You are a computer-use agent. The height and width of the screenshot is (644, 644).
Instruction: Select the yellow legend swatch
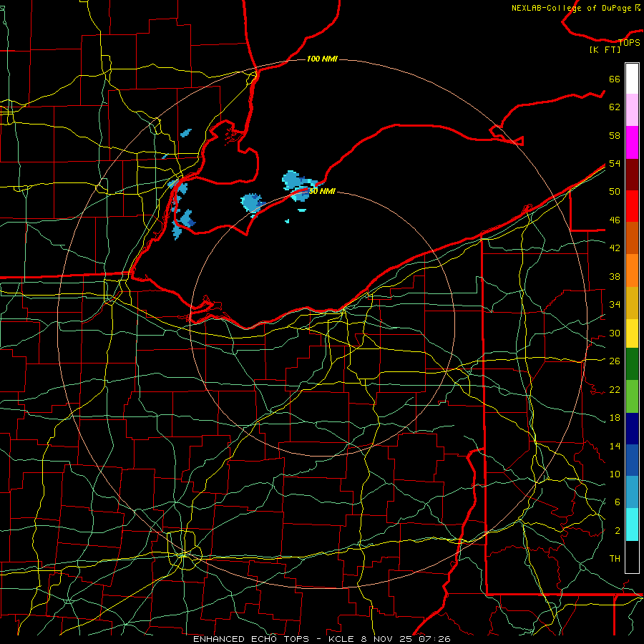632,333
